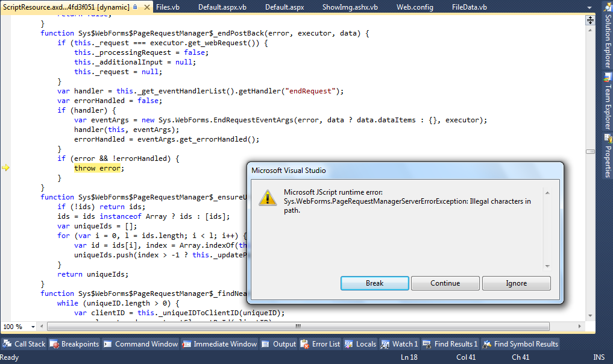The image size is (613, 364).
Task: Open the document tabs overflow dropdown
Action: (589, 7)
